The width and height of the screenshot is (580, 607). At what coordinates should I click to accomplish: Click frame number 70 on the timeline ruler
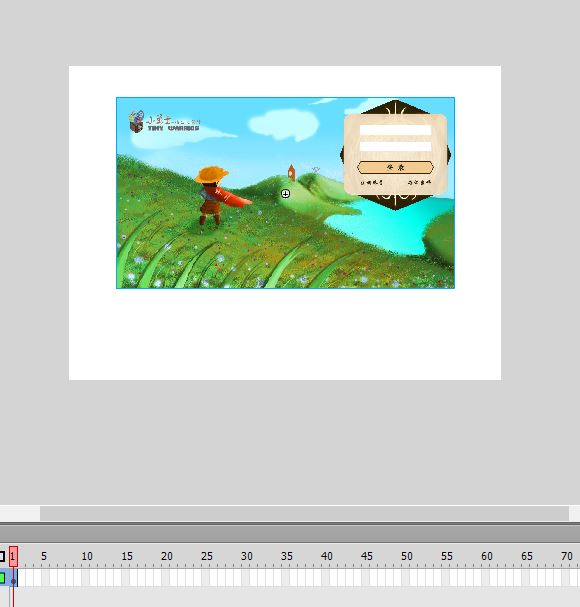[567, 556]
